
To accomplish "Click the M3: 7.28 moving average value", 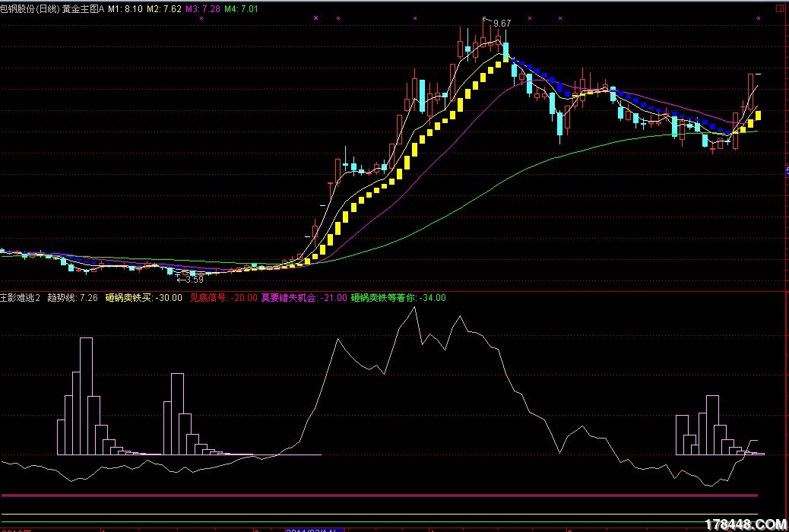I will click(203, 9).
